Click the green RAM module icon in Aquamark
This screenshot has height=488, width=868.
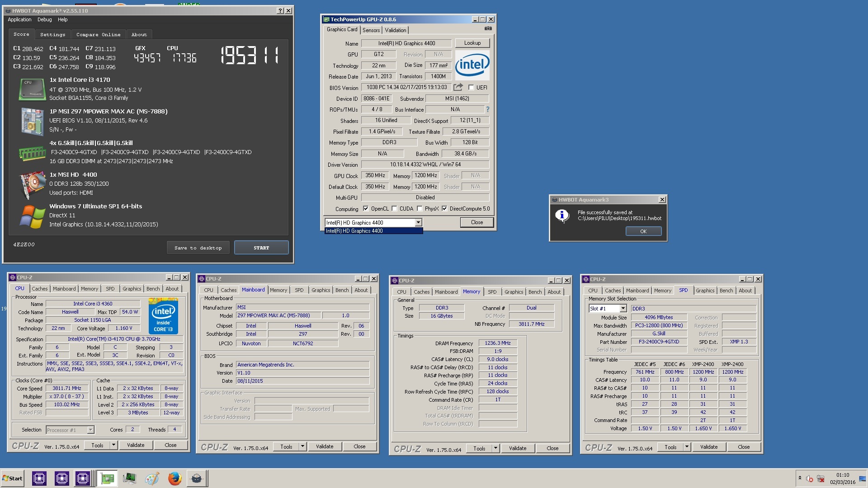[32, 153]
